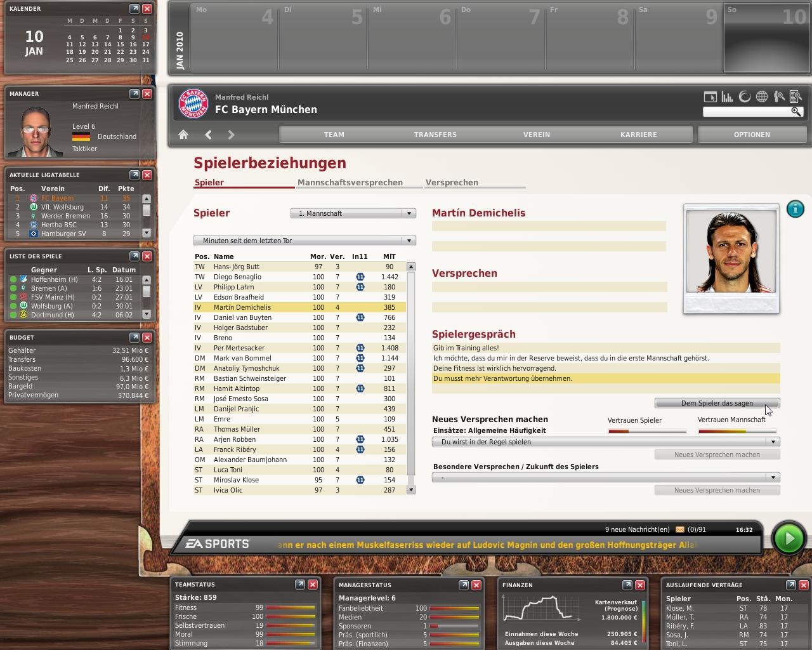Select Sunday 10 in the week calendar

[x=768, y=37]
